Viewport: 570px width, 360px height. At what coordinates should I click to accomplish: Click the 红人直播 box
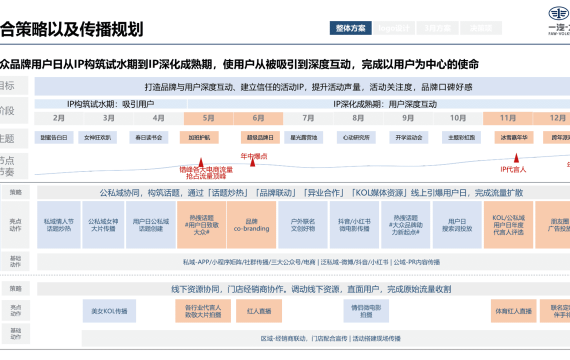pyautogui.click(x=259, y=311)
